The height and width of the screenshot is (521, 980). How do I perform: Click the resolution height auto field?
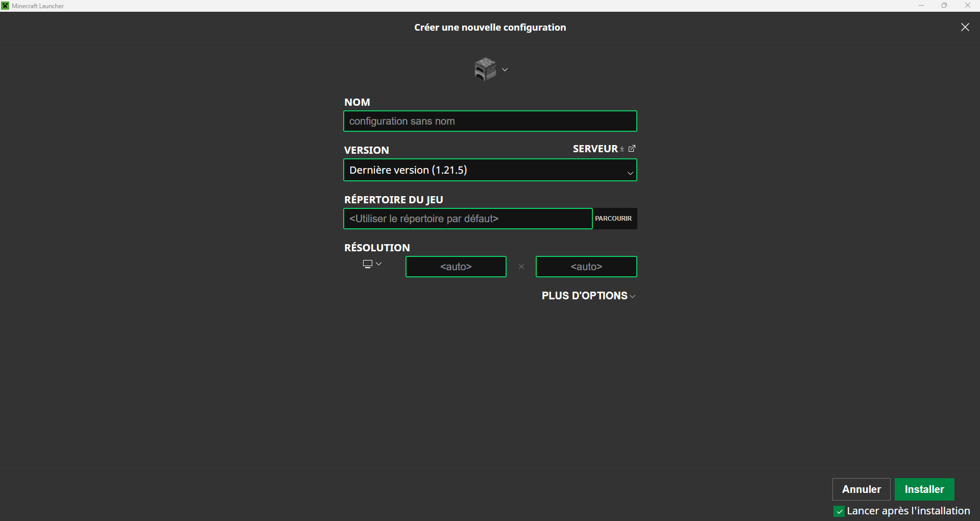coord(586,267)
